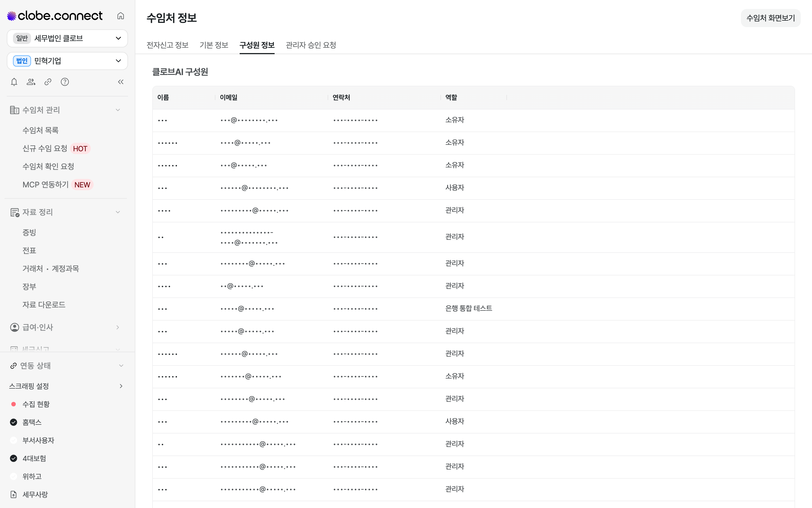
Task: Collapse the 자료 정리 section chevron
Action: 118,212
